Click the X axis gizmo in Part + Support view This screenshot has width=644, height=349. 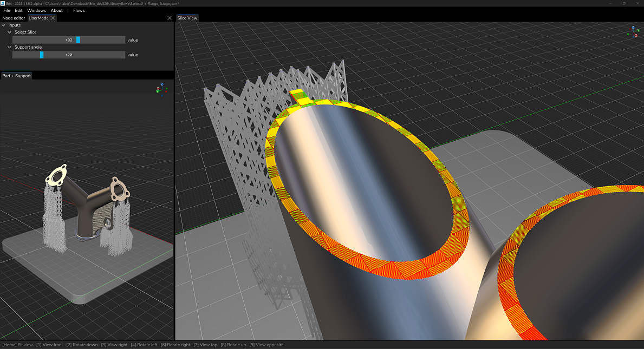(158, 88)
